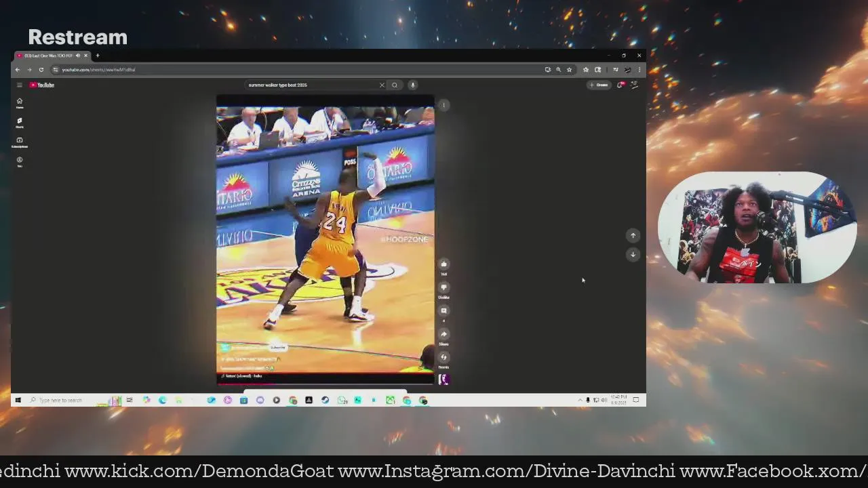Click the search magnifier button
This screenshot has width=868, height=488.
(x=395, y=85)
